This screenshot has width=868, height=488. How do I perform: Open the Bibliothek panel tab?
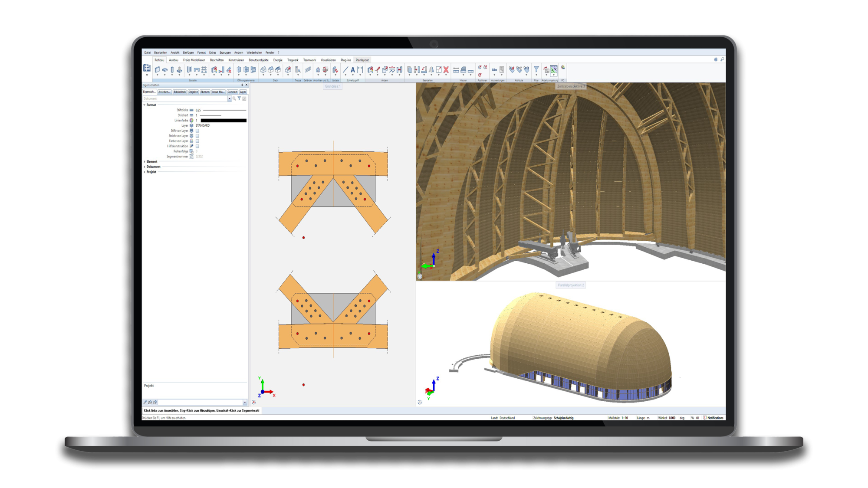[179, 92]
